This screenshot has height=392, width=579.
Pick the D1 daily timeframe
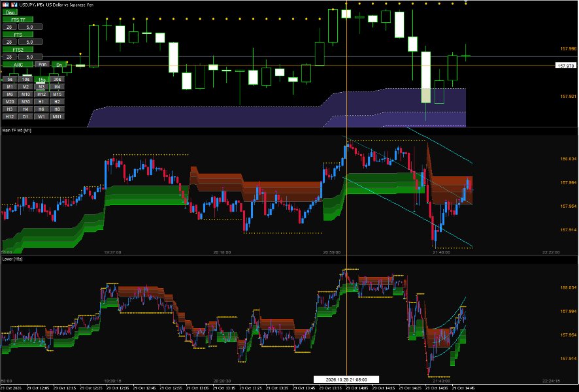click(x=26, y=117)
